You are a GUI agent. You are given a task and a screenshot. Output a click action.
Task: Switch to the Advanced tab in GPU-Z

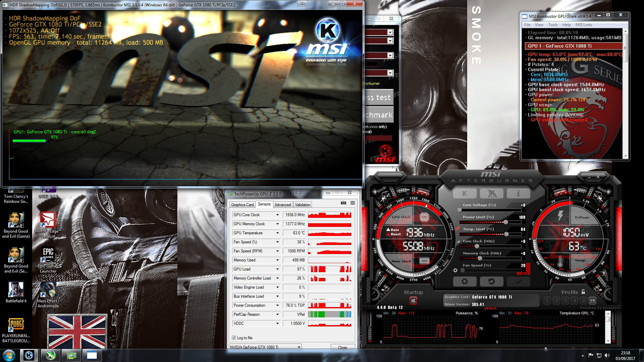coord(283,205)
